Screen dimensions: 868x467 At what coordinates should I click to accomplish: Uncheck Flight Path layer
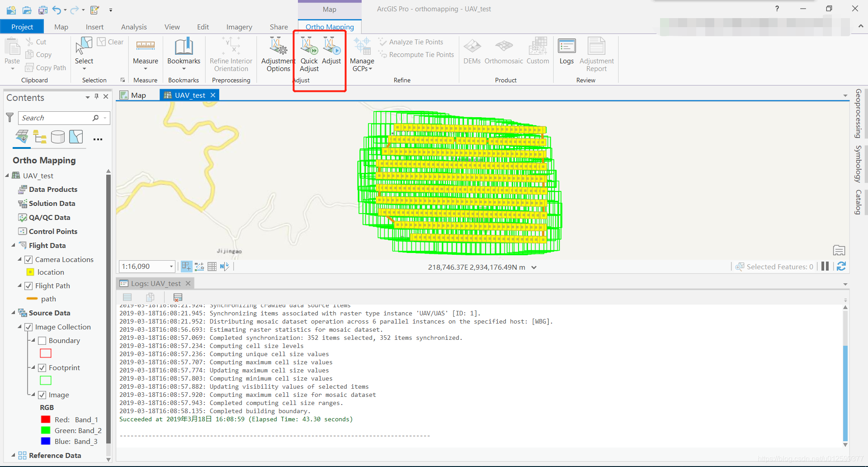(28, 286)
